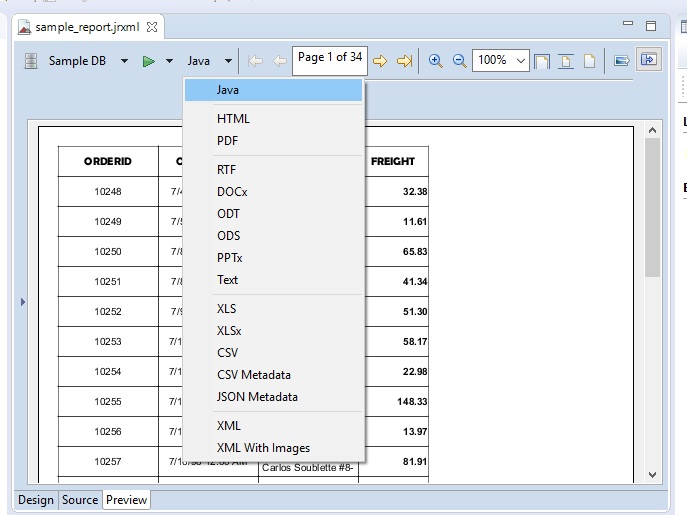Choose ODS in the format menu

pyautogui.click(x=273, y=235)
